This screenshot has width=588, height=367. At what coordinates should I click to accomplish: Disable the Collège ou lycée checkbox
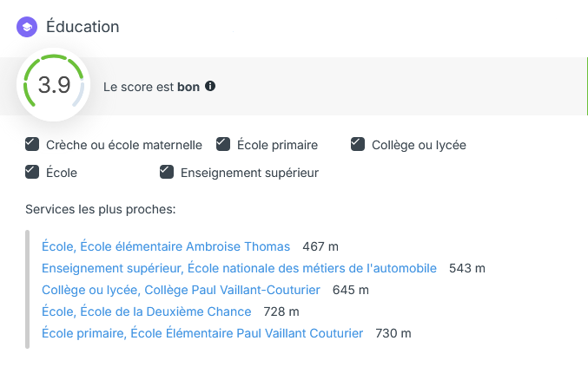357,144
